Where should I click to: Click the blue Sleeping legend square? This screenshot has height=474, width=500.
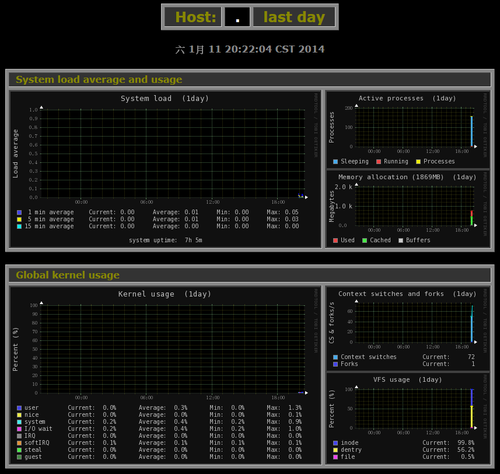click(335, 162)
